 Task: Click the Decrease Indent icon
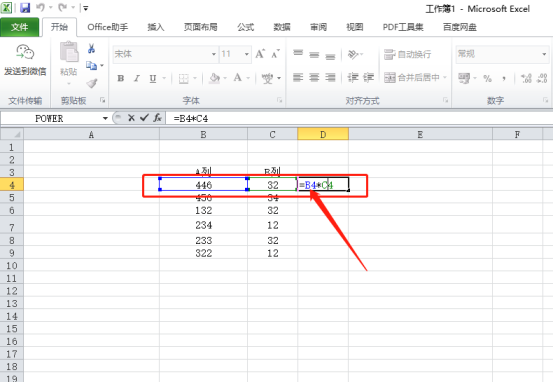pyautogui.click(x=353, y=77)
